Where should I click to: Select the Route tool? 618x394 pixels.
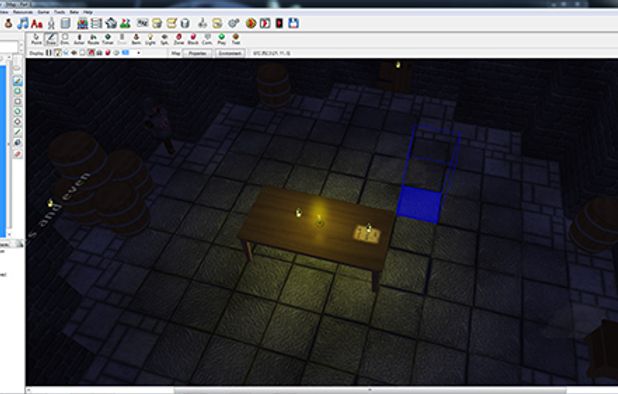click(x=93, y=39)
